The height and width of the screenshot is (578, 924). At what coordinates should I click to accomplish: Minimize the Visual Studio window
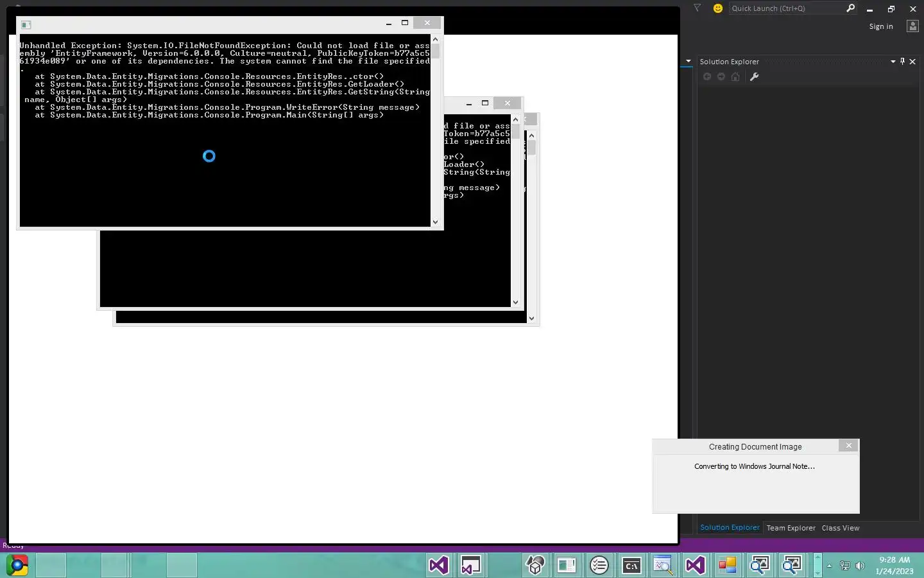coord(870,9)
